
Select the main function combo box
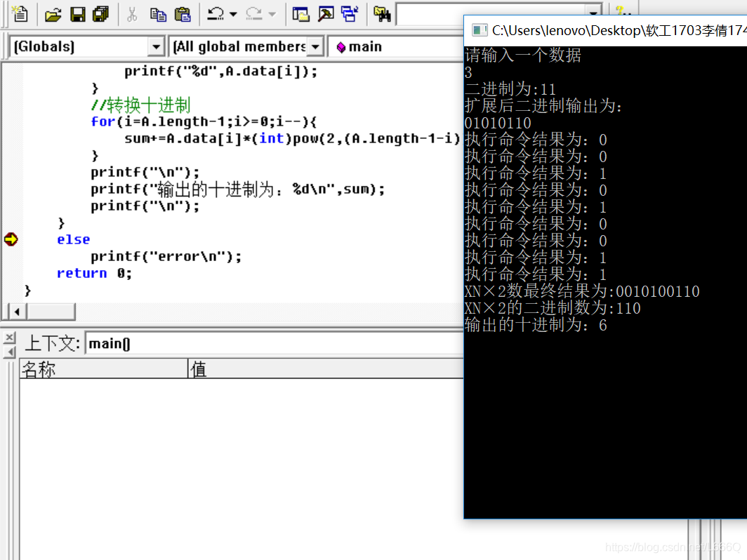[x=395, y=46]
